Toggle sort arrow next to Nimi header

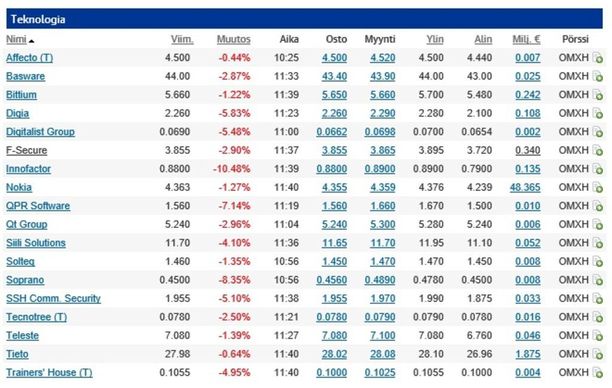tap(31, 41)
